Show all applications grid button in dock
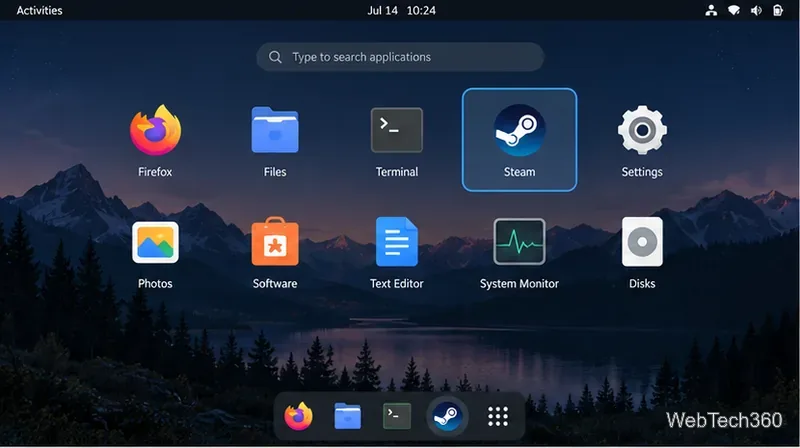 [x=497, y=416]
